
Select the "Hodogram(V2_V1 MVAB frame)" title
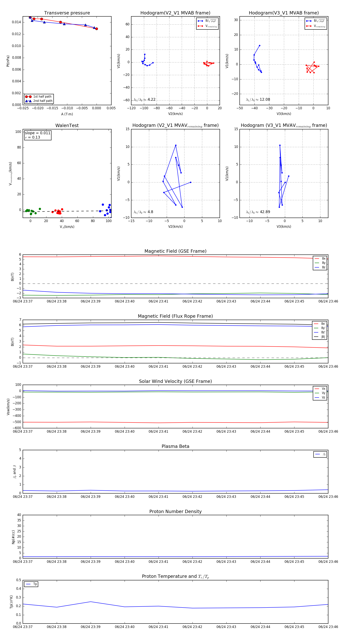[175, 13]
